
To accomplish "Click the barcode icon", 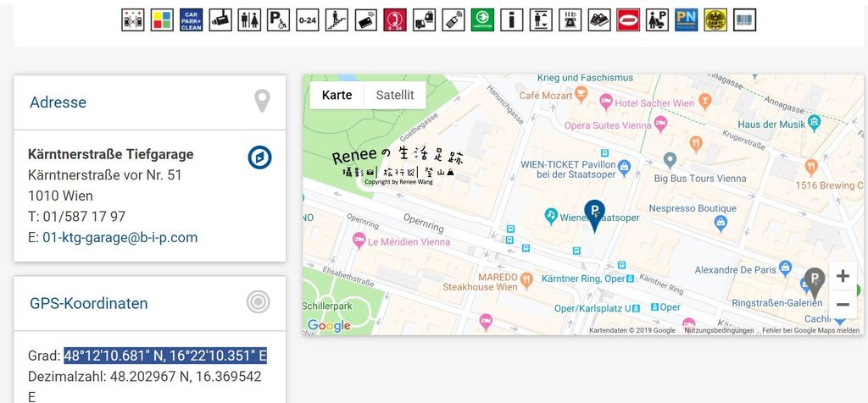I will point(744,20).
